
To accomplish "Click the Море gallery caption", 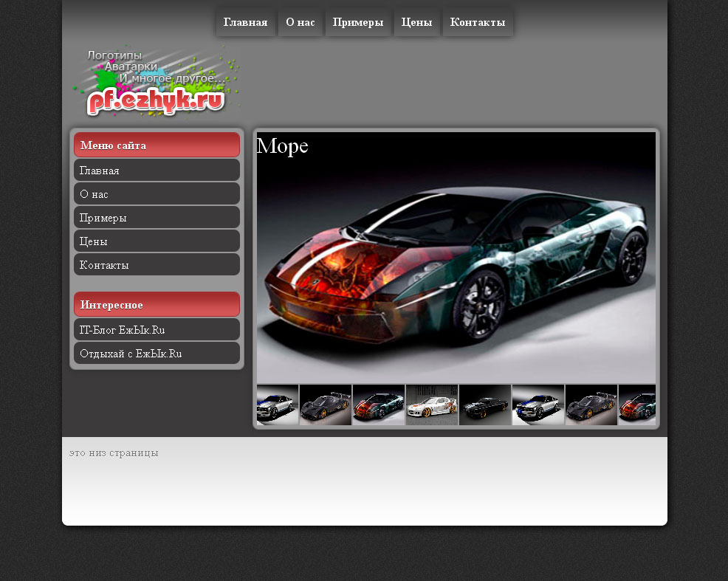I will [x=282, y=145].
